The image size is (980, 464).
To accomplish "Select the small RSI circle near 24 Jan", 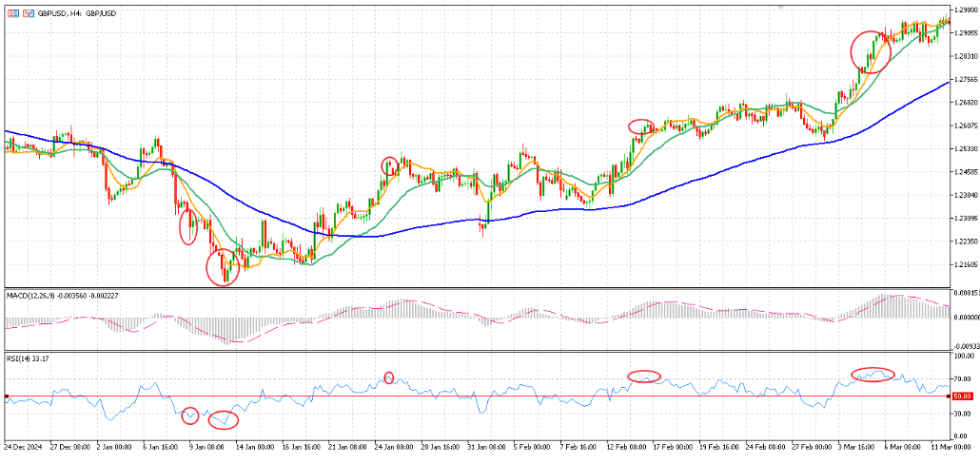I will click(x=388, y=377).
